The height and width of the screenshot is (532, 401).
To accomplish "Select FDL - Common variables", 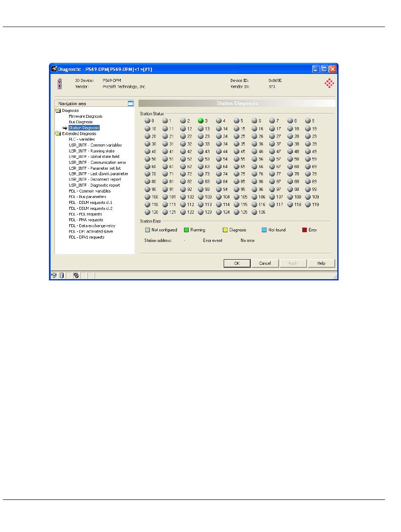I will 90,191.
